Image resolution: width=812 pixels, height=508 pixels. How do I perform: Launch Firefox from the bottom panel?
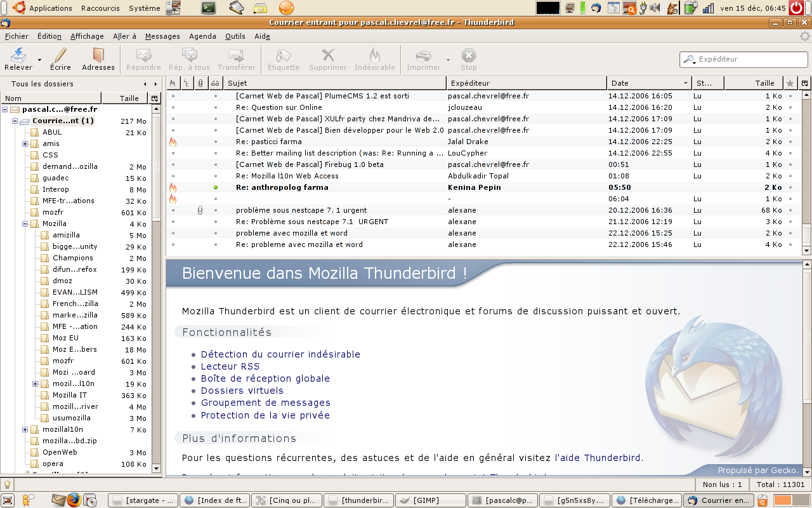click(x=74, y=500)
